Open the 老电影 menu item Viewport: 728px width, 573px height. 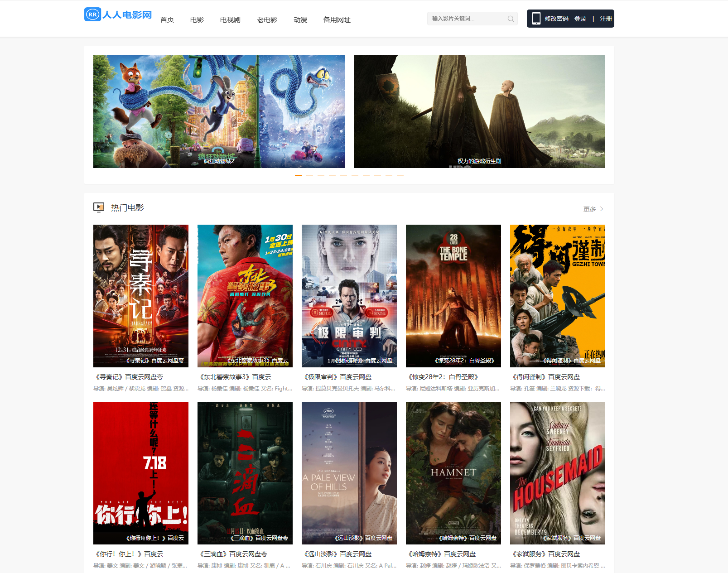click(267, 20)
